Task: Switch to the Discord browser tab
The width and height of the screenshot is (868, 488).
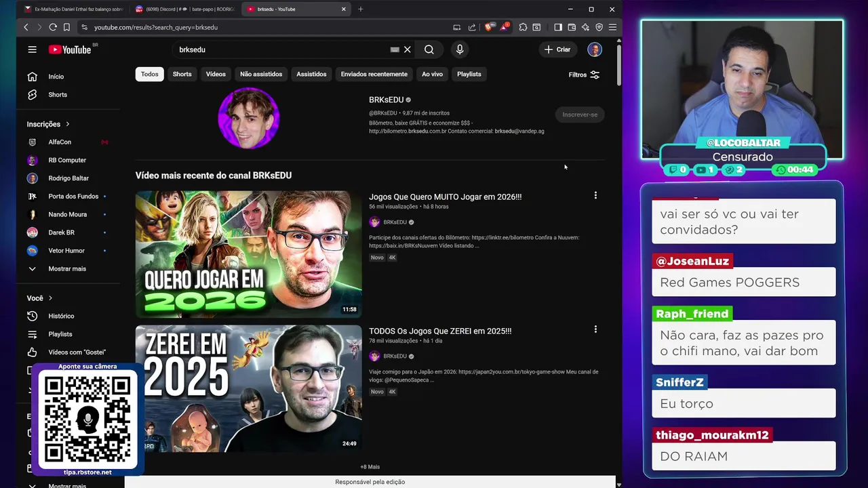Action: [184, 9]
